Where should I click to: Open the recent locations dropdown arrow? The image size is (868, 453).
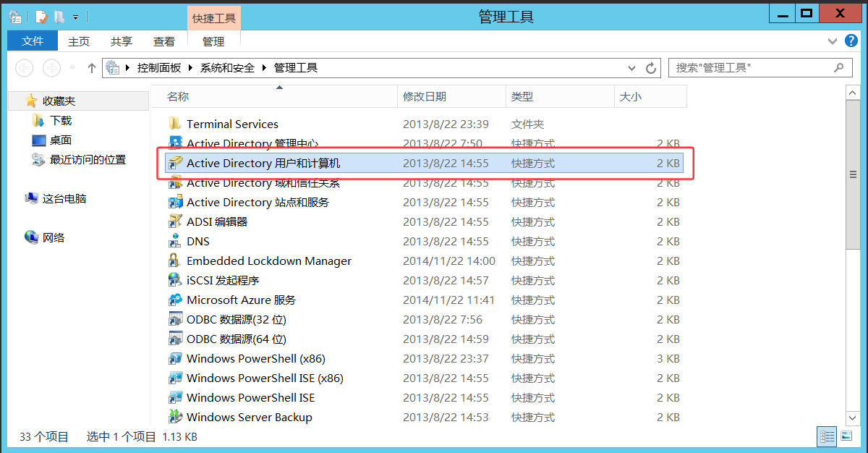pos(72,68)
